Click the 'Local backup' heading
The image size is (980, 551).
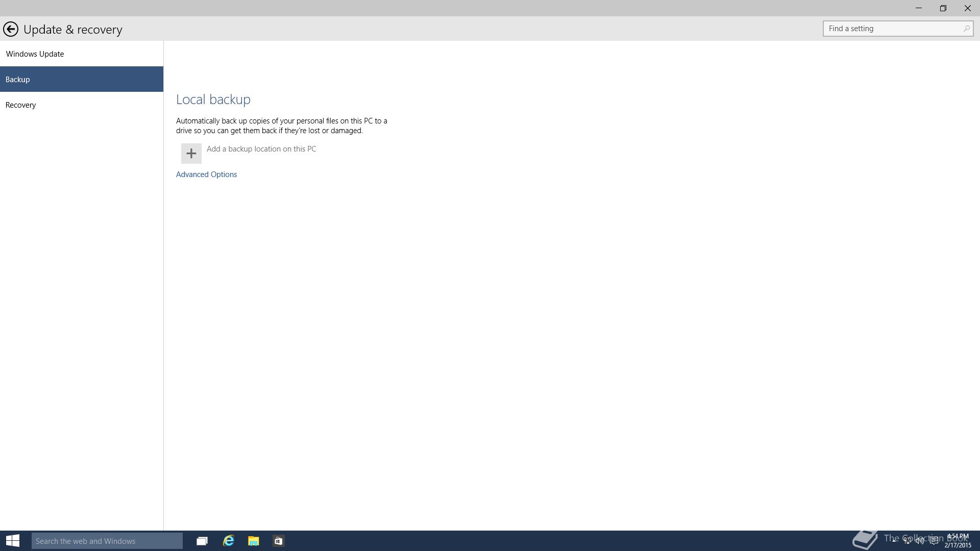(213, 99)
